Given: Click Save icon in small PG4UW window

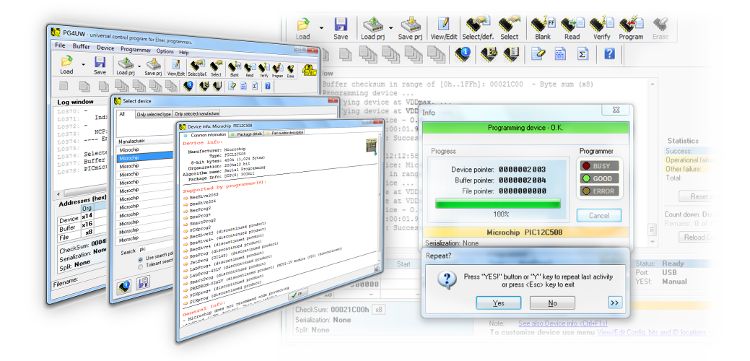Looking at the screenshot, I should pyautogui.click(x=99, y=65).
